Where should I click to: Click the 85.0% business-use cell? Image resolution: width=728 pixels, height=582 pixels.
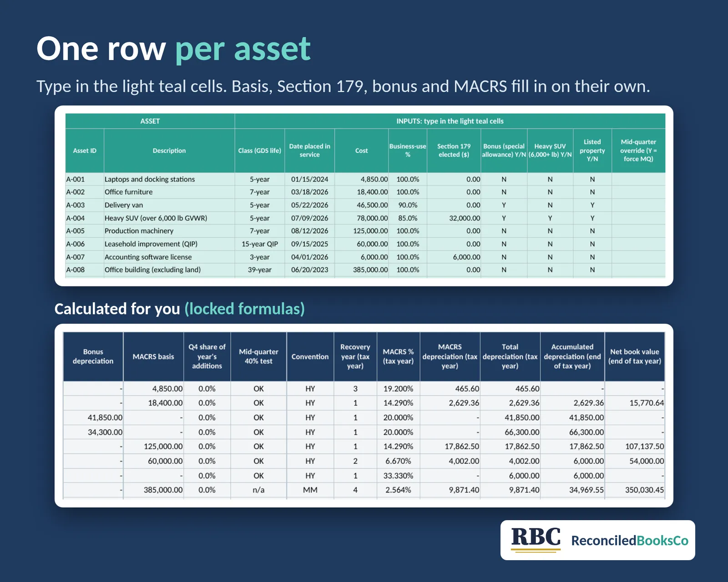408,218
